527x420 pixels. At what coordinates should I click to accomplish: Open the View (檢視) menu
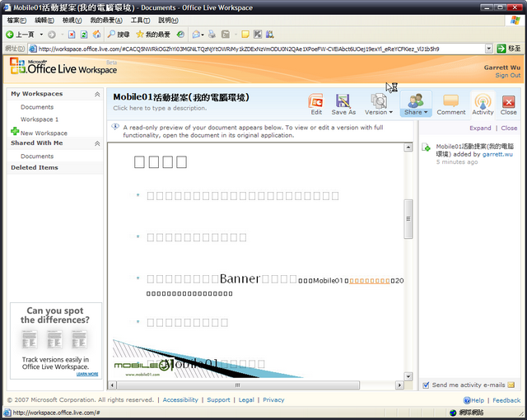[x=72, y=21]
